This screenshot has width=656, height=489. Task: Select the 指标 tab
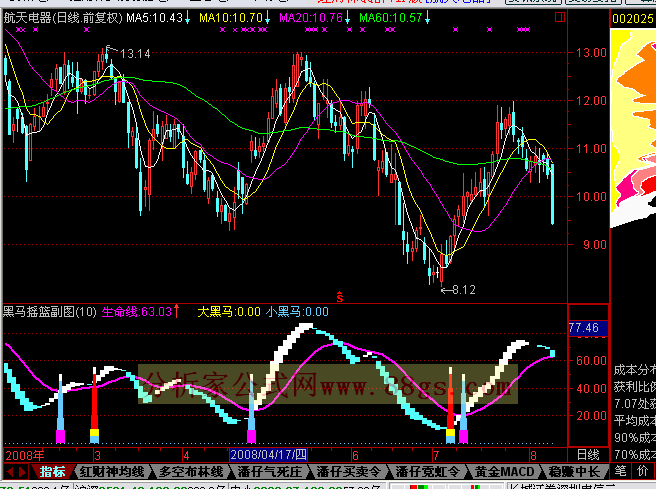[52, 472]
